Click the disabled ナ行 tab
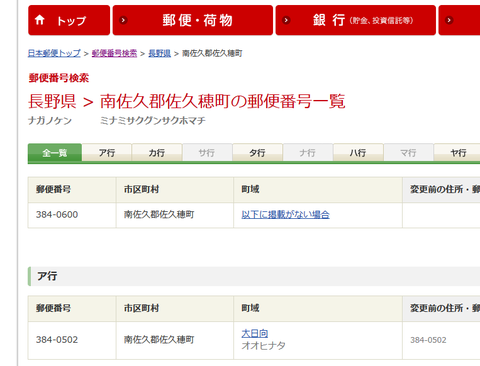Image resolution: width=480 pixels, height=366 pixels. [308, 153]
